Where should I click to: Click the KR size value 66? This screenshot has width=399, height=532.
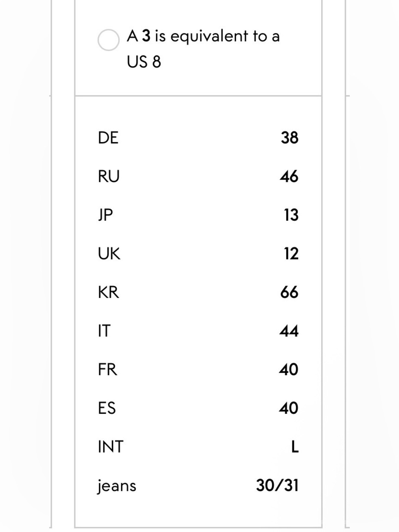pos(289,293)
